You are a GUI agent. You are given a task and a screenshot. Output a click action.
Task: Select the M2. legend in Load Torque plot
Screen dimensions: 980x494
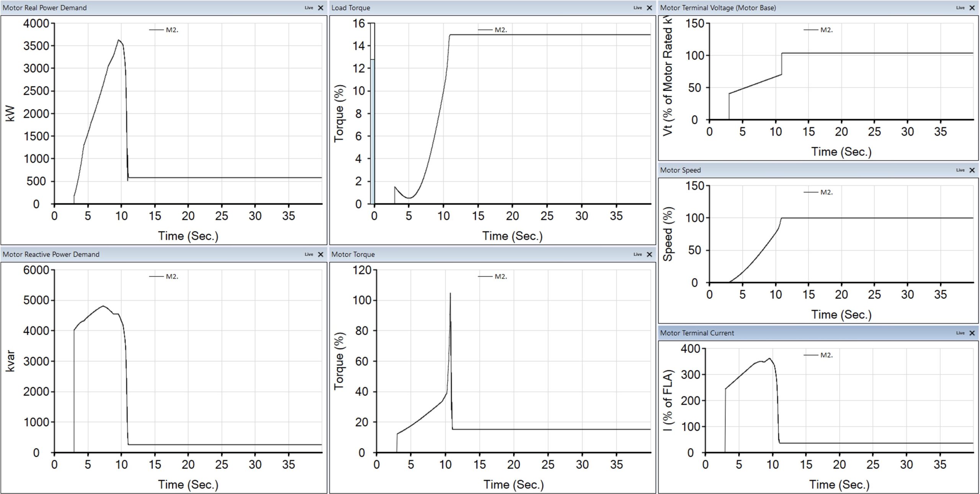(493, 30)
